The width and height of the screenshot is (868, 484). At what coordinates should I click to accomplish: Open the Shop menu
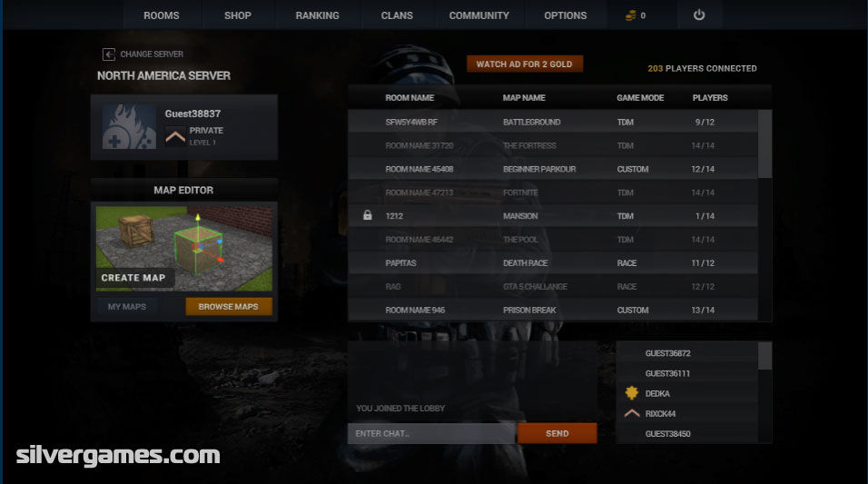(238, 15)
